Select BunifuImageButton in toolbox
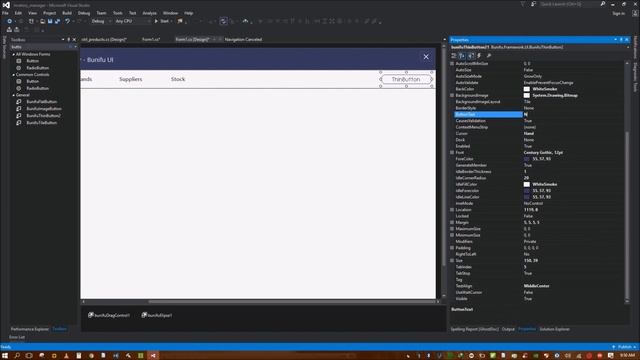 pos(44,109)
